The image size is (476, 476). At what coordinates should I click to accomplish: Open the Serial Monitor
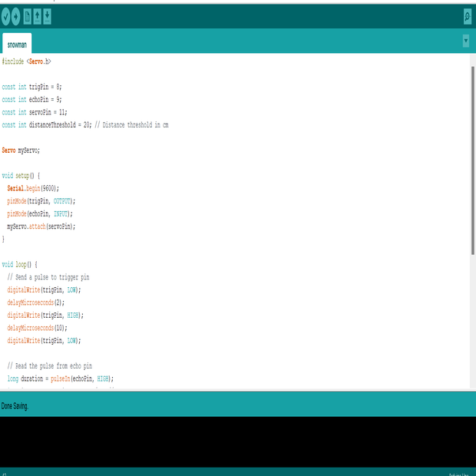468,16
